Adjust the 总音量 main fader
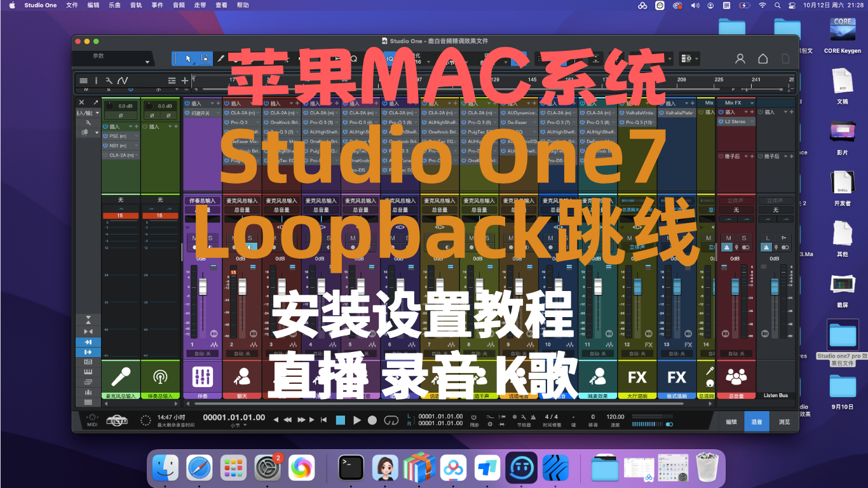868x488 pixels. coord(736,287)
